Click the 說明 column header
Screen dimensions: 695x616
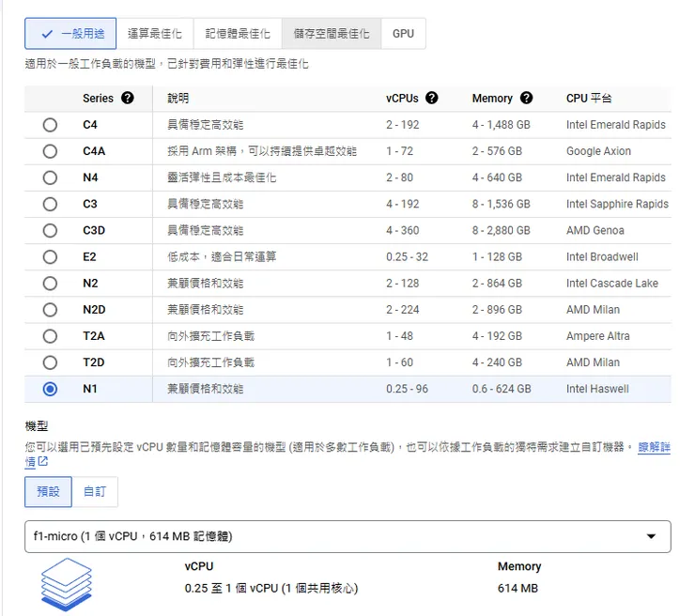pyautogui.click(x=178, y=98)
